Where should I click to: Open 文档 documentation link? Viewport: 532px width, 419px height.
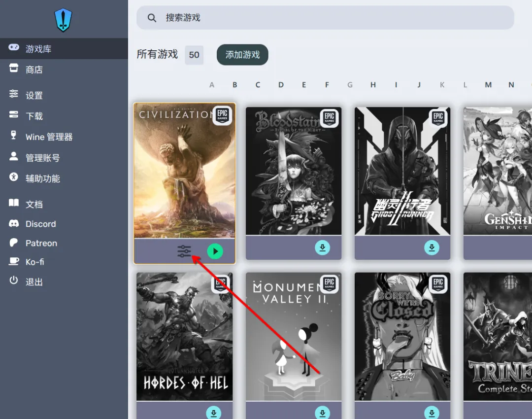coord(64,204)
